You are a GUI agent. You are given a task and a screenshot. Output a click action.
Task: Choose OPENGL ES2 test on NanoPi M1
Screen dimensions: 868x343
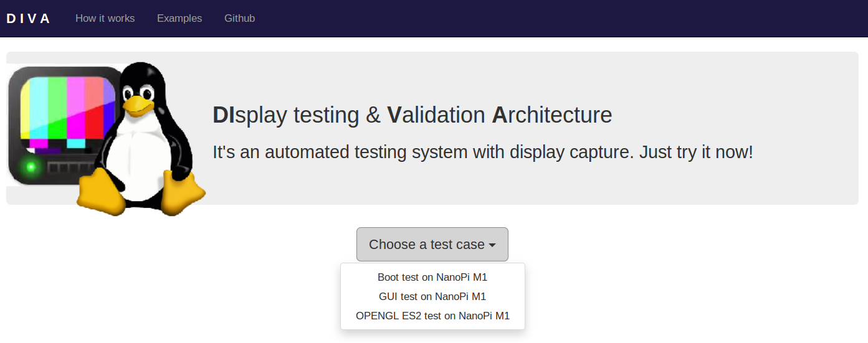[432, 316]
